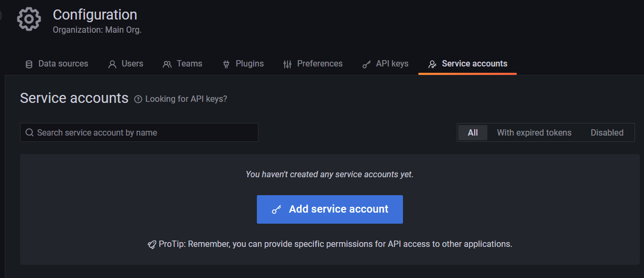Click the Data sources database icon
Viewport: 644px width, 278px height.
pos(29,64)
